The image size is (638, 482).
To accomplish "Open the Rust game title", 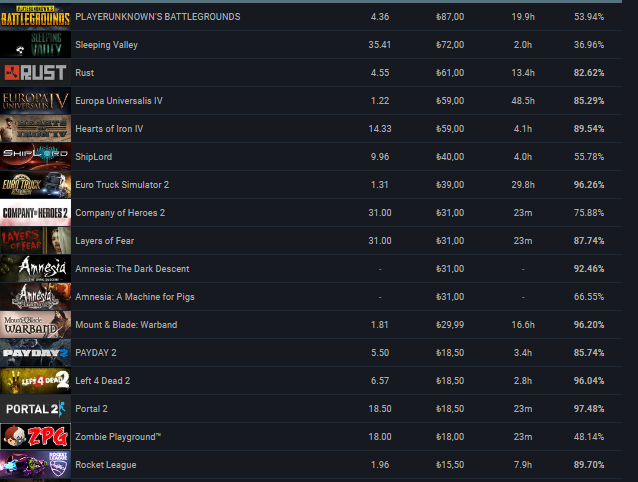I will tap(85, 73).
